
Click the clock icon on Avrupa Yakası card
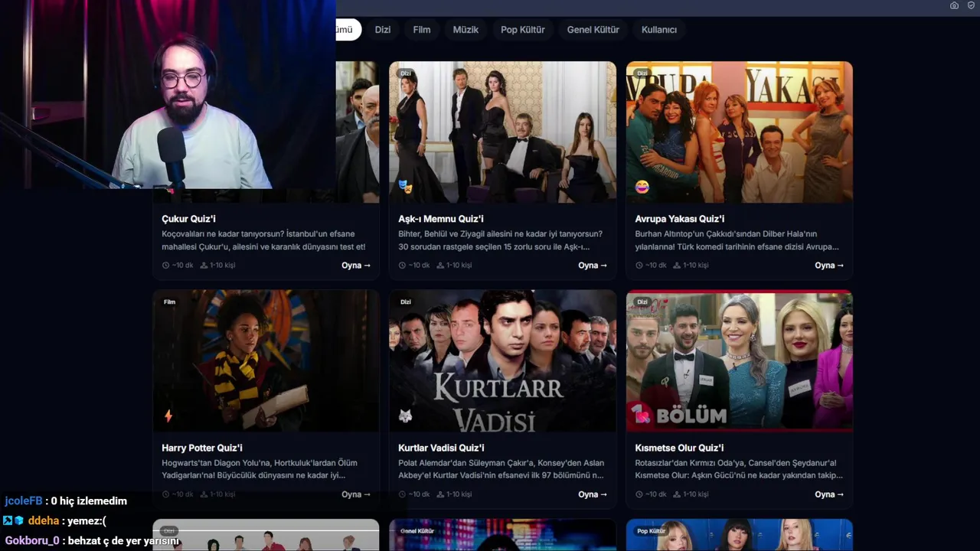639,266
